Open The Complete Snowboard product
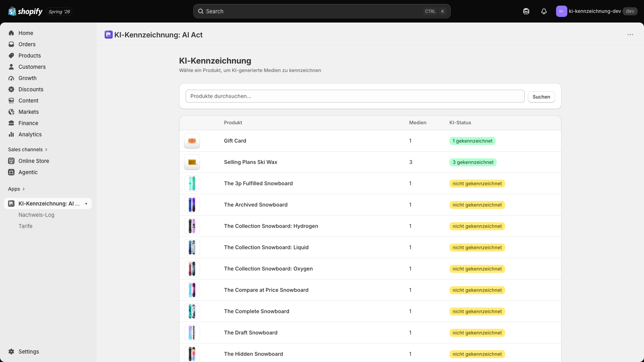This screenshot has width=644, height=362. pos(370,311)
